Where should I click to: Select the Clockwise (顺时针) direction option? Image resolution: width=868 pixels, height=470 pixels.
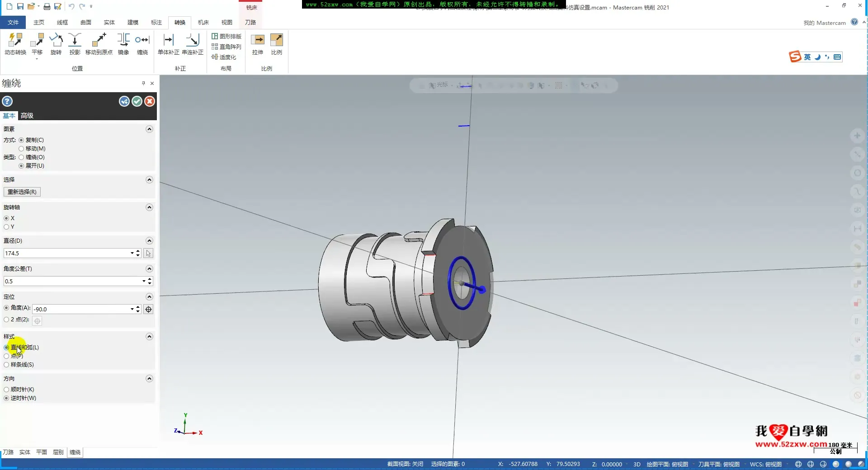[6, 390]
